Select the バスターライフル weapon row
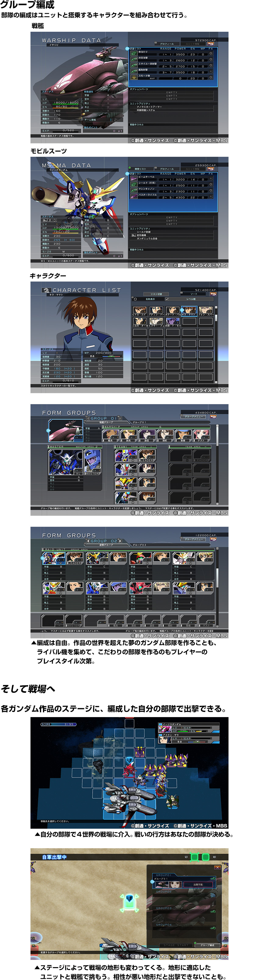 click(x=172, y=196)
